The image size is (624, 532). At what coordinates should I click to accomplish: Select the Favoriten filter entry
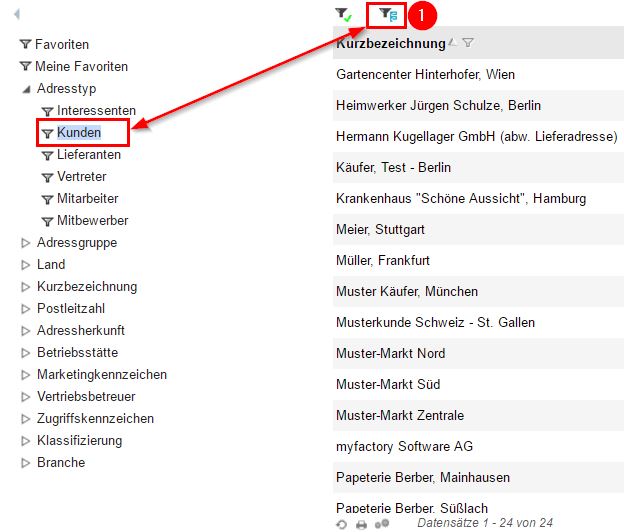(62, 44)
